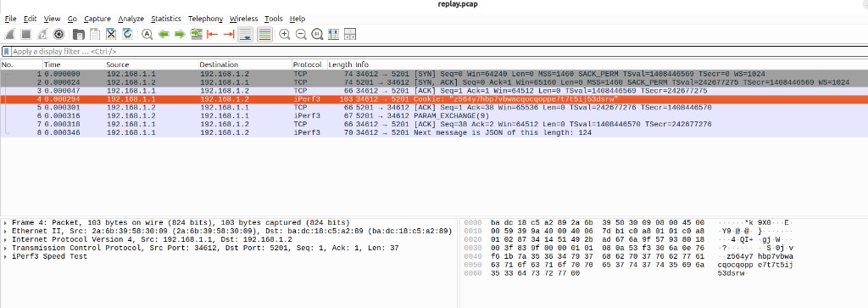Image resolution: width=868 pixels, height=308 pixels.
Task: Start capturing packets with shark fin icon
Action: point(9,34)
